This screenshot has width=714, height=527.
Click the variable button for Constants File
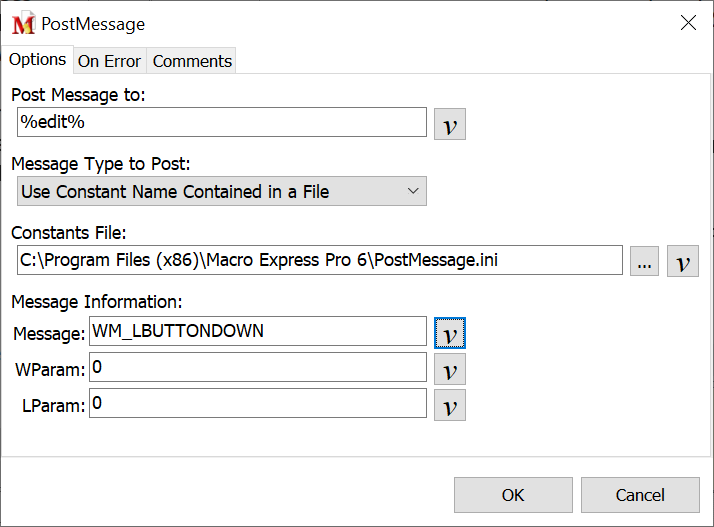(x=682, y=261)
